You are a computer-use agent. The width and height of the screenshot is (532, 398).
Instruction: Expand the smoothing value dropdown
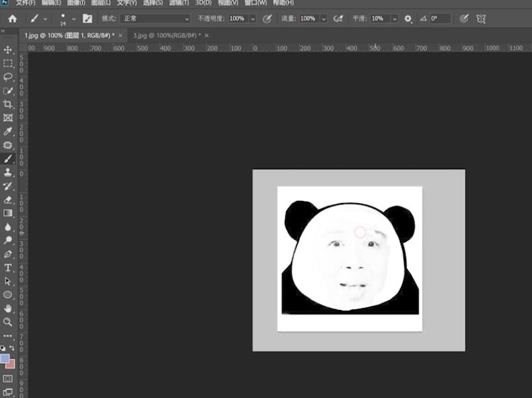click(x=395, y=19)
